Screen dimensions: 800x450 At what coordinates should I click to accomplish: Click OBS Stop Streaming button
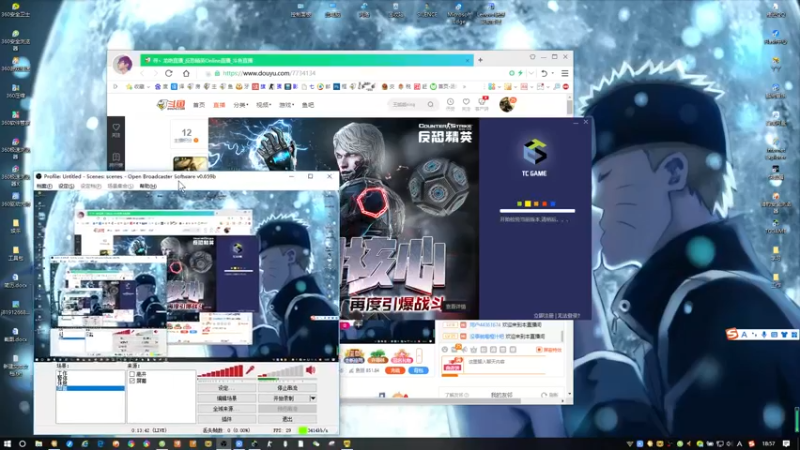tap(287, 388)
